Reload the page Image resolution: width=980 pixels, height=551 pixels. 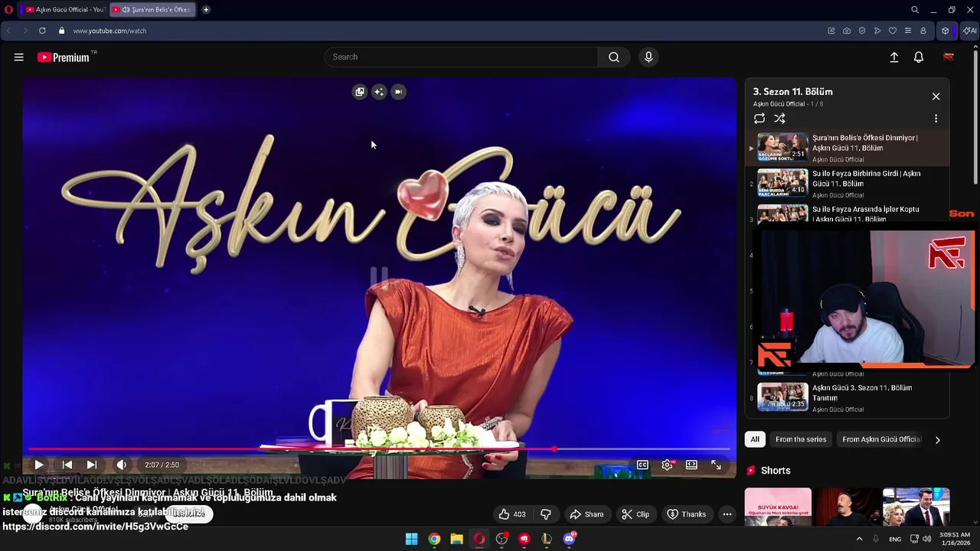(42, 31)
